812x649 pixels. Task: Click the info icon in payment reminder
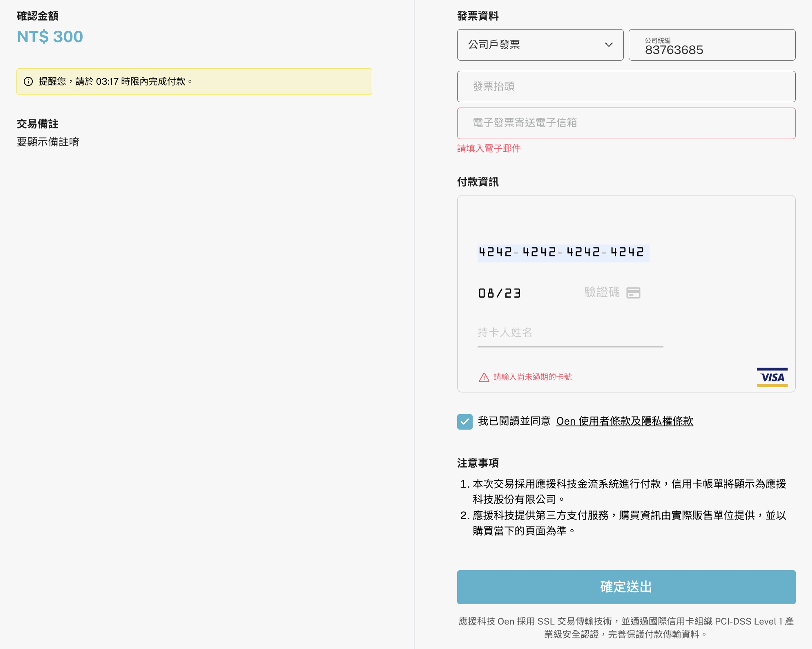tap(28, 81)
